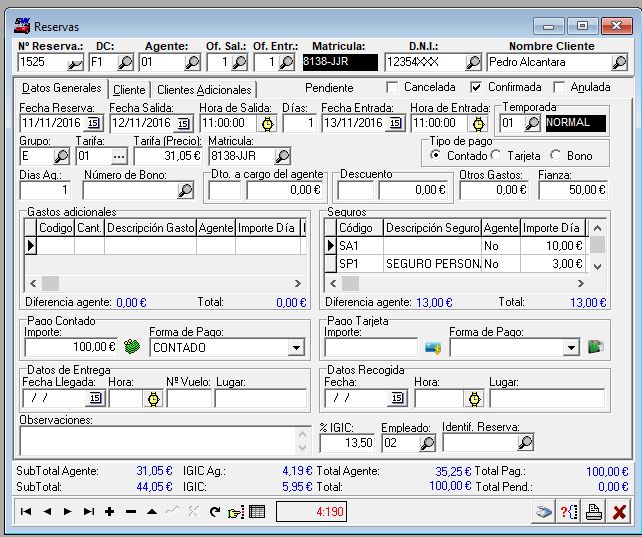The image size is (642, 537).
Task: Select the Tarjeta payment type
Action: (496, 155)
